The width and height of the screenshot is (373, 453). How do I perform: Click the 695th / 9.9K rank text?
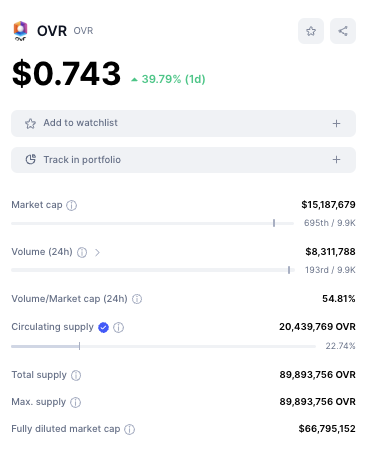[x=330, y=223]
